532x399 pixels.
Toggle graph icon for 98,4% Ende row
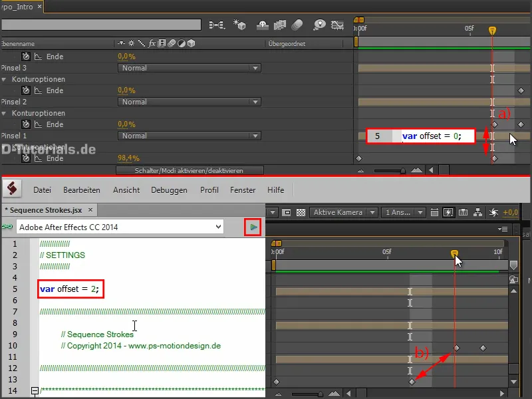click(x=38, y=158)
